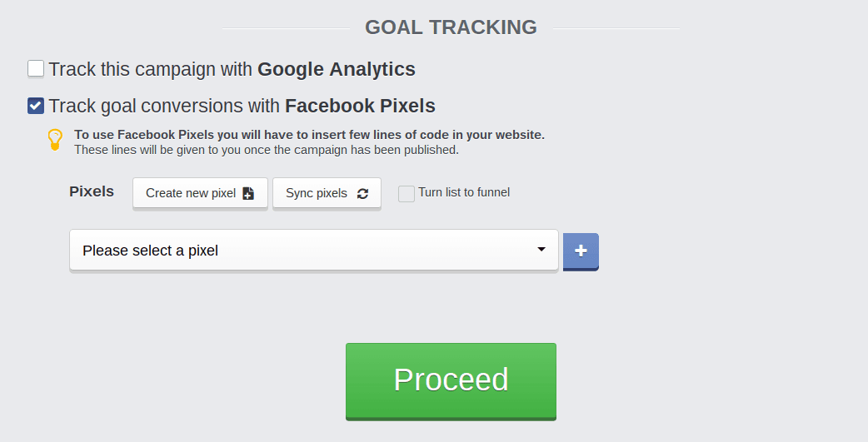This screenshot has width=868, height=442.
Task: Click the GOAL TRACKING section heading
Action: tap(451, 27)
